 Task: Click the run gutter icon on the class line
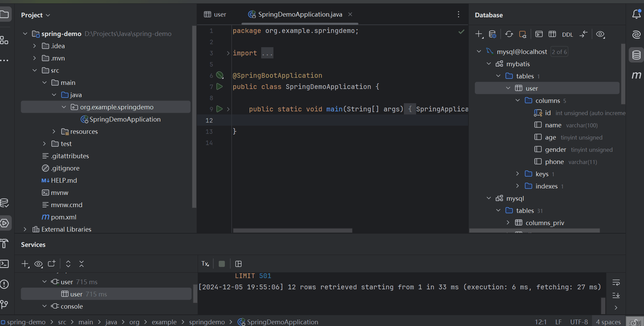[x=220, y=87]
